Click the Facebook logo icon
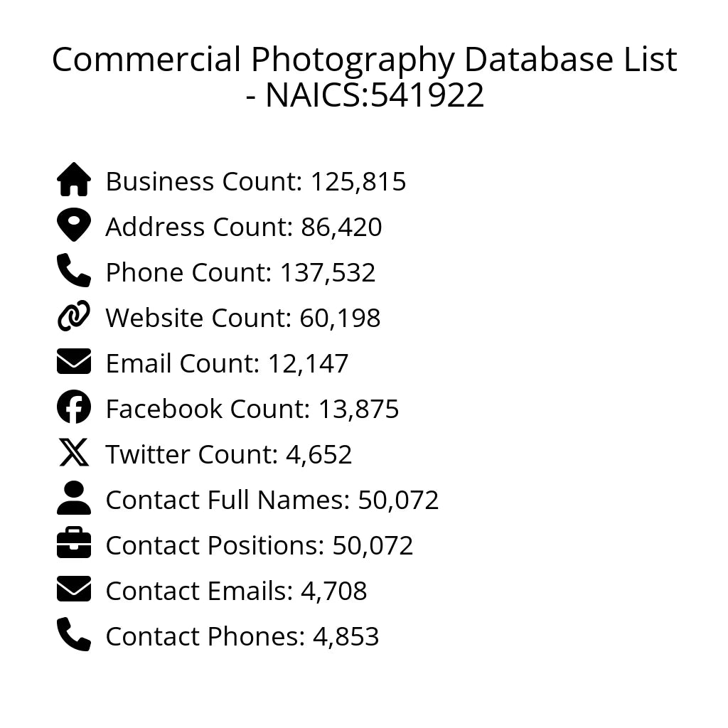 74,407
